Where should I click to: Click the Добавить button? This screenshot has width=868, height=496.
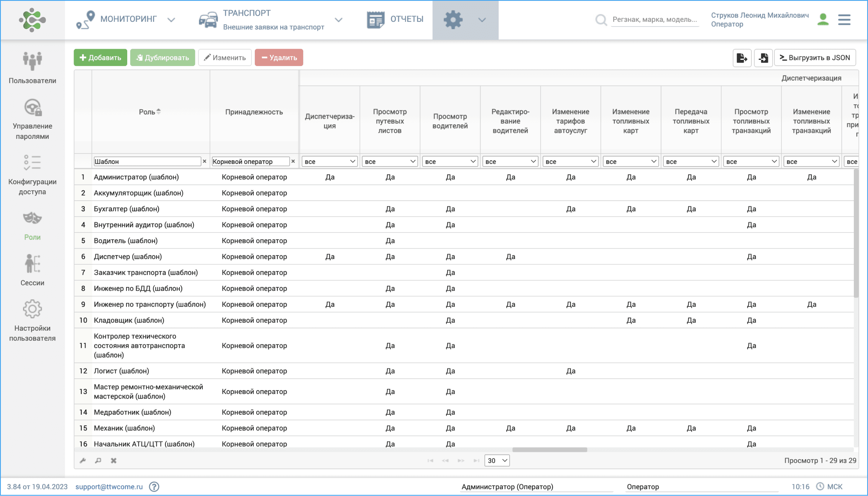pyautogui.click(x=100, y=58)
